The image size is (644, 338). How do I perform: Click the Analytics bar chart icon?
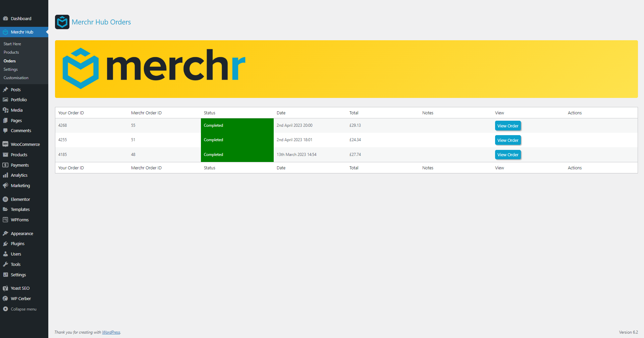pos(5,175)
